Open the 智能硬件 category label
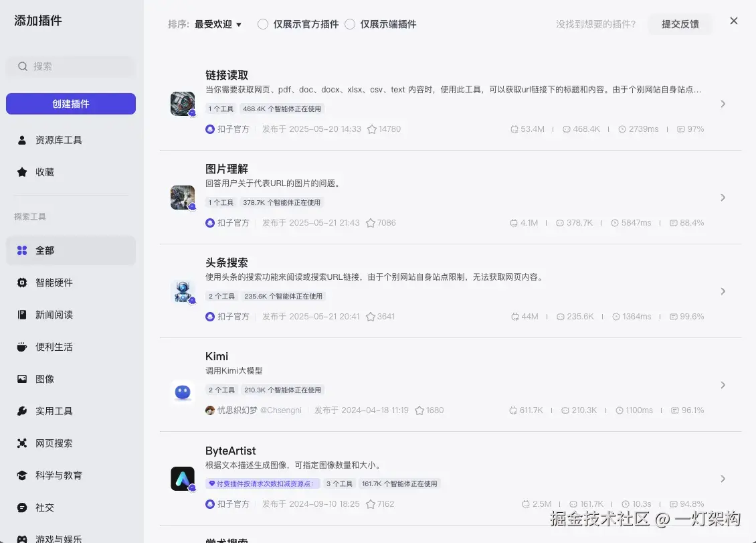This screenshot has height=543, width=756. (x=54, y=283)
